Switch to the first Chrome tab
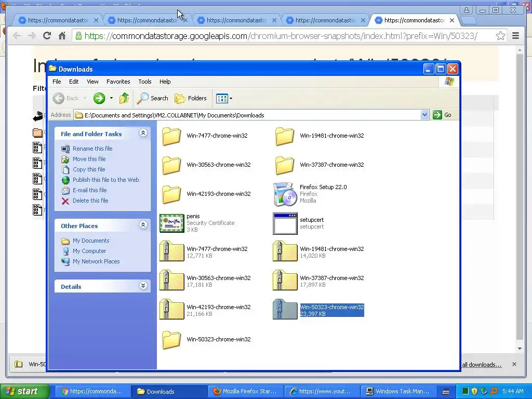This screenshot has width=532, height=399. [57, 20]
